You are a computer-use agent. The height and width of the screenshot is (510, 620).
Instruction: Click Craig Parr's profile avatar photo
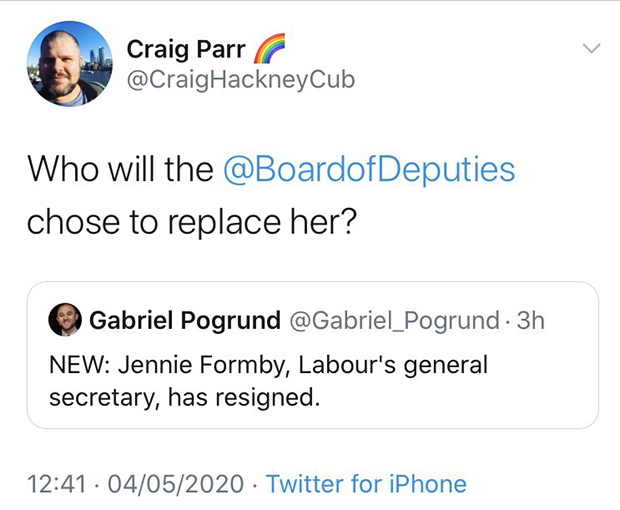[x=69, y=64]
